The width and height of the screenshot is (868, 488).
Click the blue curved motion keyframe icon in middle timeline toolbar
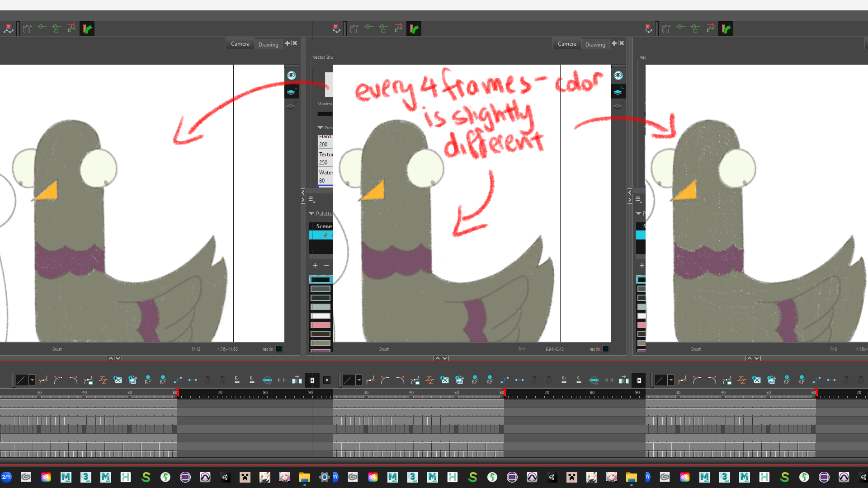click(x=505, y=380)
